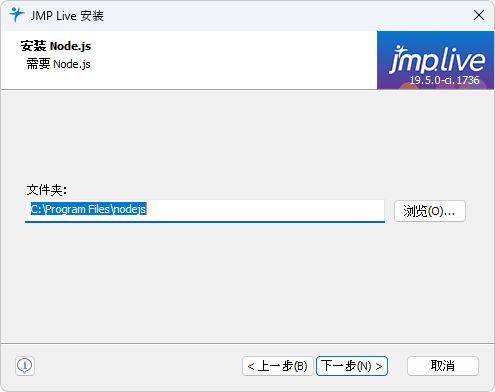Viewport: 495px width, 392px height.
Task: Click the 19.5.0-ci.1736 version text
Action: pos(444,80)
